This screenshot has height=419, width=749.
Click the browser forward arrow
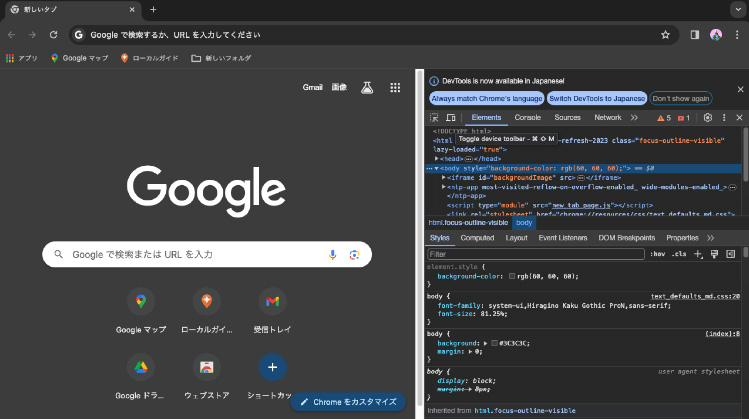tap(32, 35)
